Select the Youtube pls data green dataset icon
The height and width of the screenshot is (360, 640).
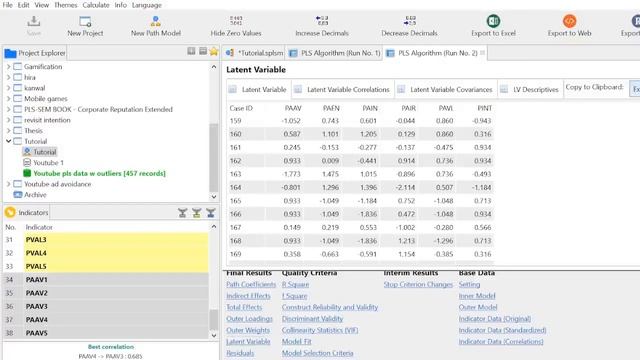[27, 173]
